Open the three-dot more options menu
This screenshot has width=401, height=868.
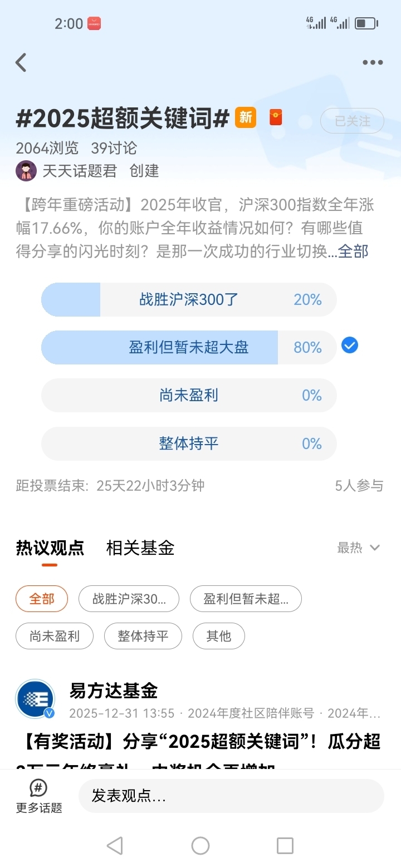(x=373, y=63)
